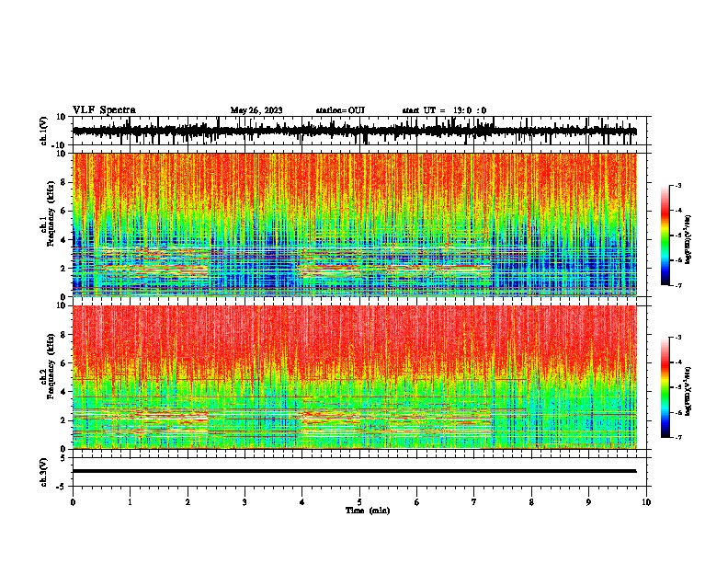Screen dimensions: 728x563
Task: Click inside the ch.1 spectrogram panel
Action: [355, 224]
